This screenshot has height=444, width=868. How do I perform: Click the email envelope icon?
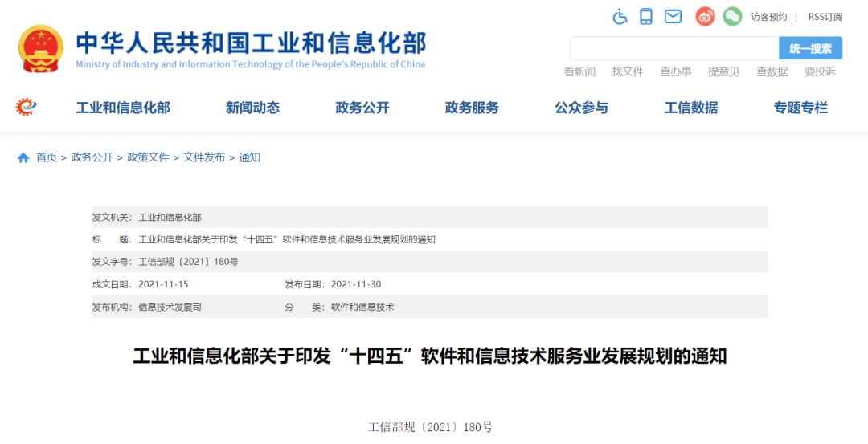tap(673, 17)
